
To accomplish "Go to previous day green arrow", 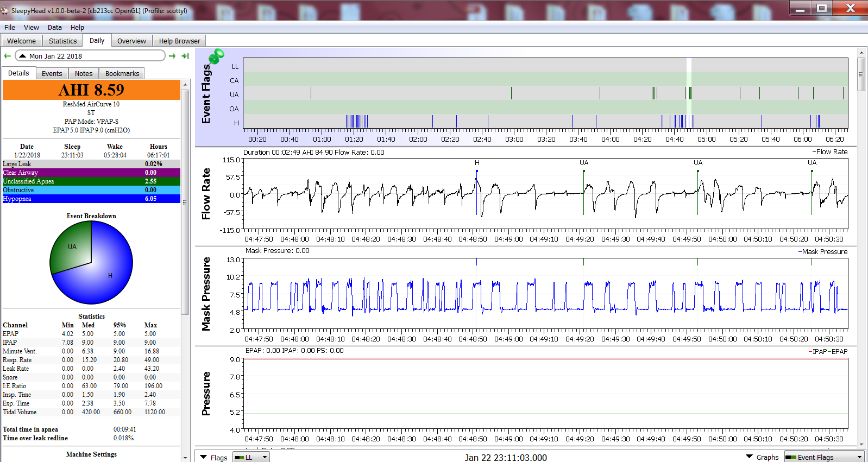I will (8, 56).
